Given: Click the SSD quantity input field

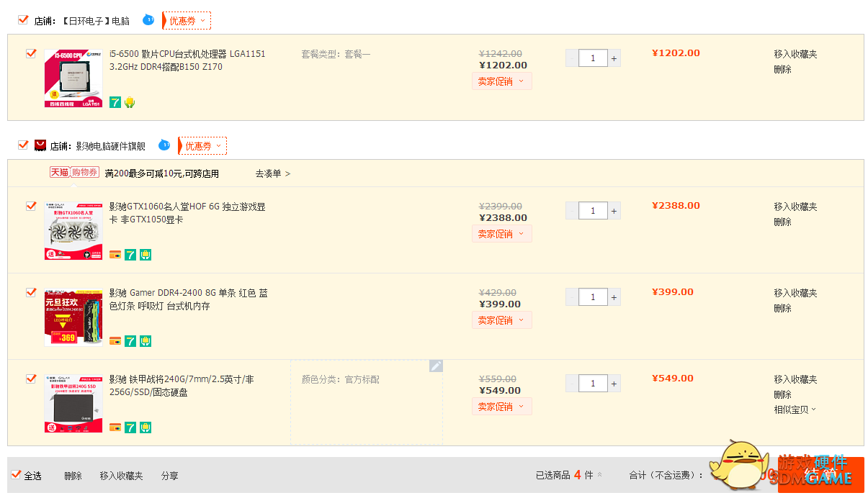Looking at the screenshot, I should pos(594,384).
